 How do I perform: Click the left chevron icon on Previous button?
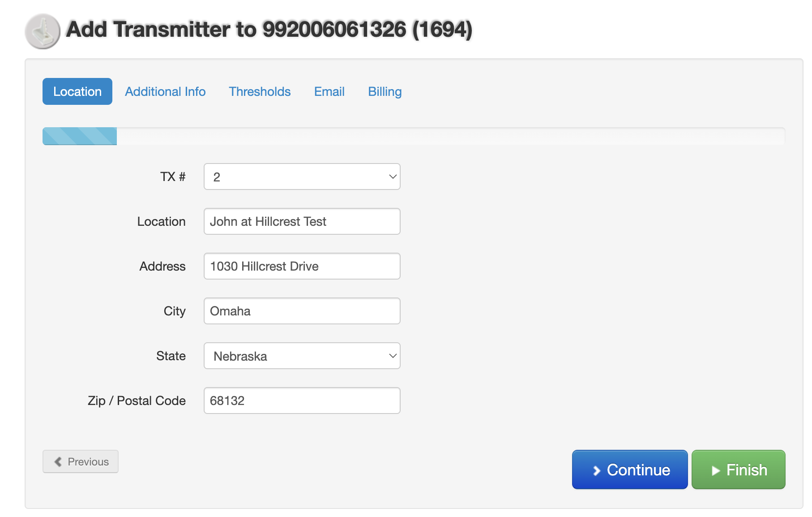[58, 461]
